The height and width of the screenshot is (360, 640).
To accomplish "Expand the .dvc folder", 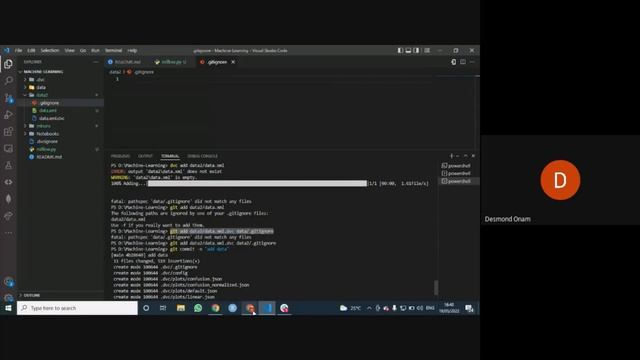I will [x=40, y=80].
